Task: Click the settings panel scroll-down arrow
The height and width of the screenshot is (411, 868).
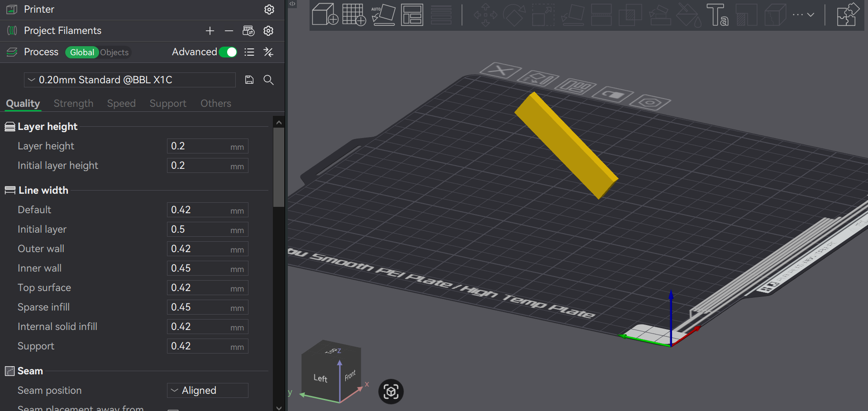Action: click(279, 407)
